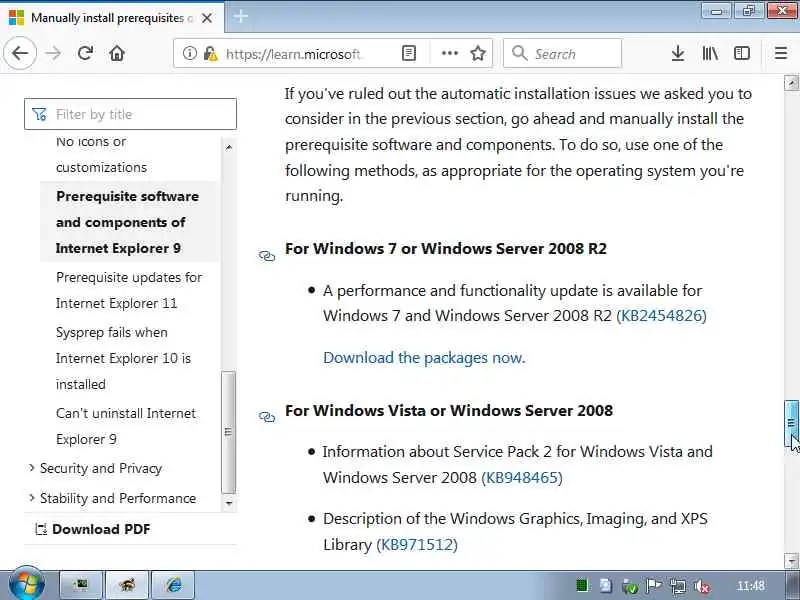
Task: Open the Downloads arrow button
Action: click(678, 53)
